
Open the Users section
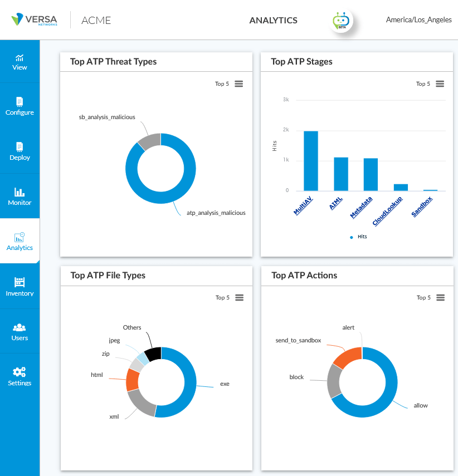20,331
